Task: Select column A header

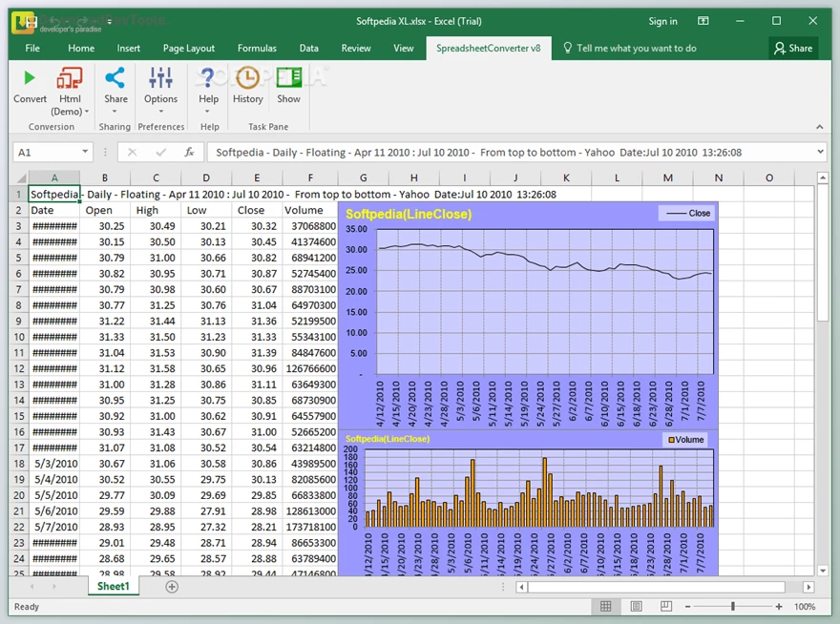Action: [54, 177]
